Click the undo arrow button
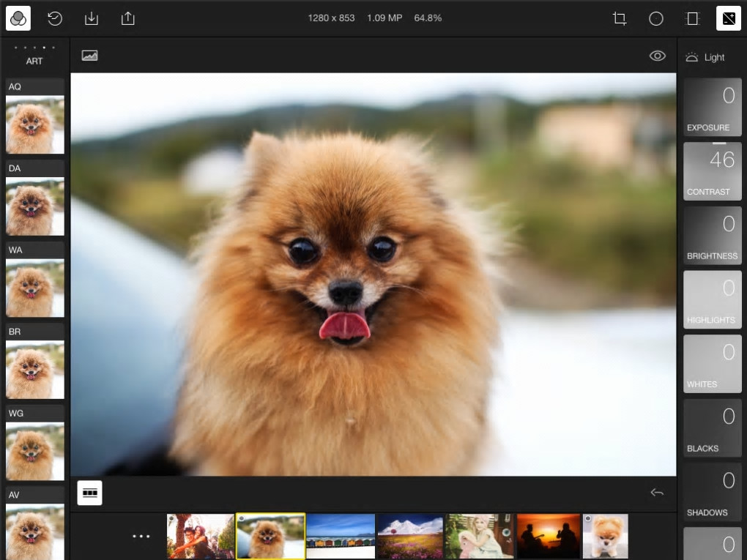 [658, 493]
